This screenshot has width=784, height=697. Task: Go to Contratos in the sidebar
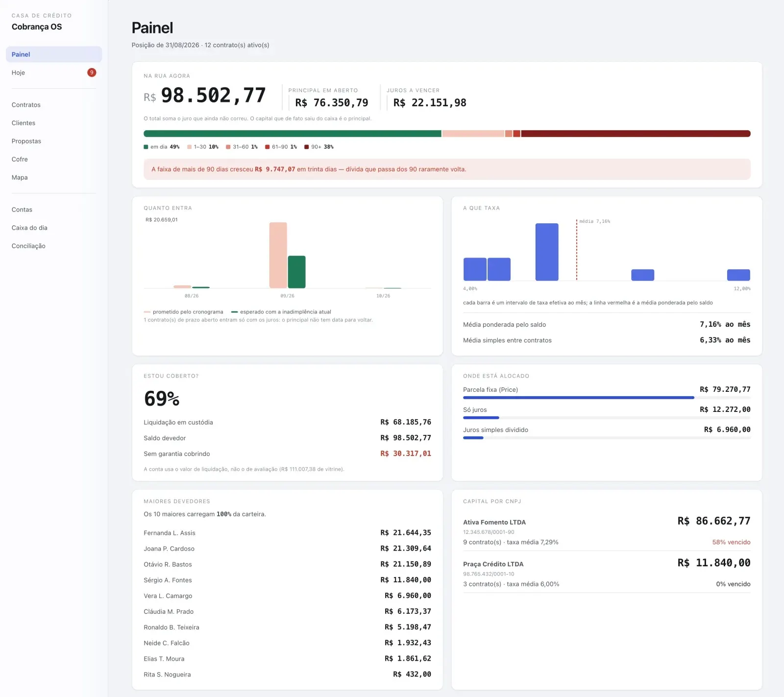[54, 105]
